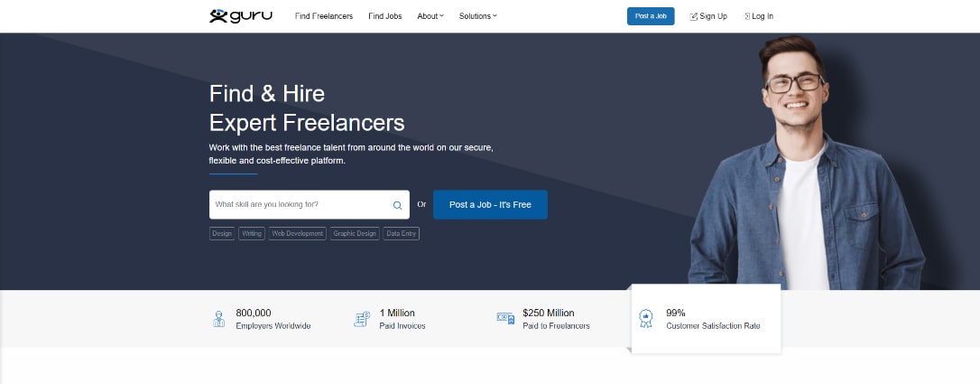The width and height of the screenshot is (980, 384).
Task: Click the Paid Invoices document icon
Action: point(362,319)
